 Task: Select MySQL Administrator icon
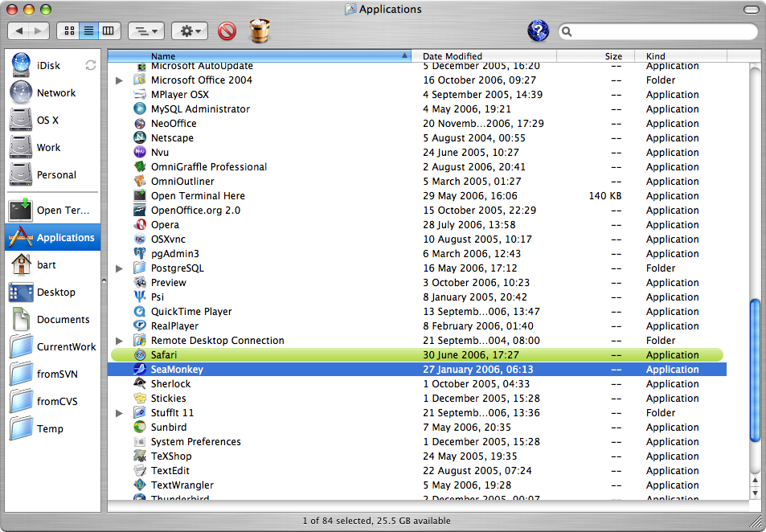pos(140,108)
